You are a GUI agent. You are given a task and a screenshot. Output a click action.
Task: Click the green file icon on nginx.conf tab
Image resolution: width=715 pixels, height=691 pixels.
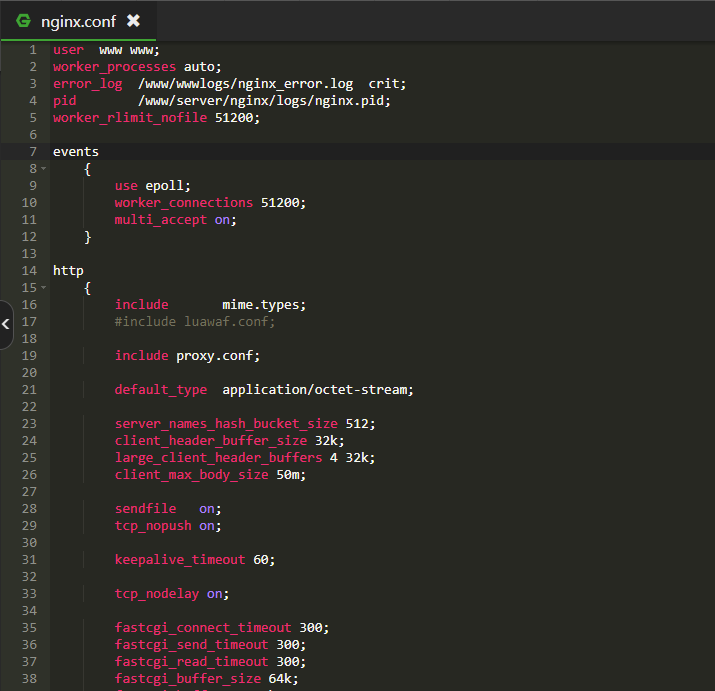24,21
